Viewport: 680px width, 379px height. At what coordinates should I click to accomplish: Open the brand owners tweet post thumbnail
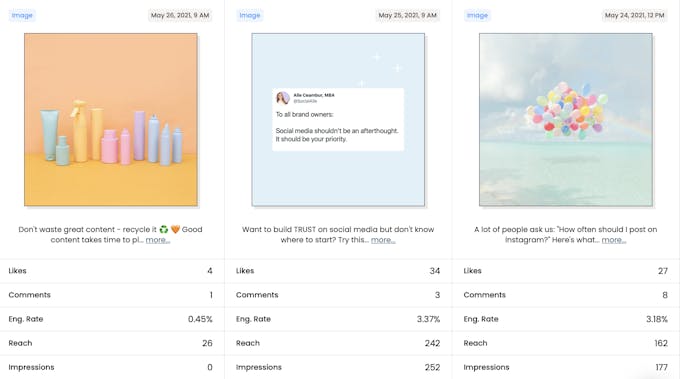pyautogui.click(x=338, y=120)
